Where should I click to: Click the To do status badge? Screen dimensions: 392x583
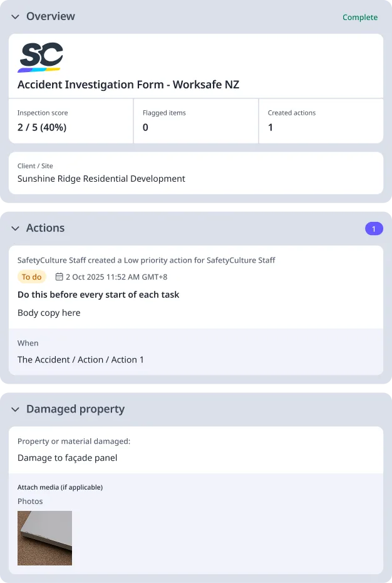click(x=31, y=277)
